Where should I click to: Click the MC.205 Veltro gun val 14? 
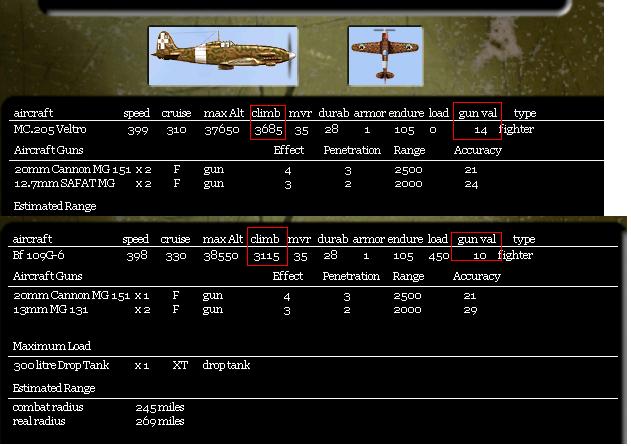pyautogui.click(x=480, y=130)
